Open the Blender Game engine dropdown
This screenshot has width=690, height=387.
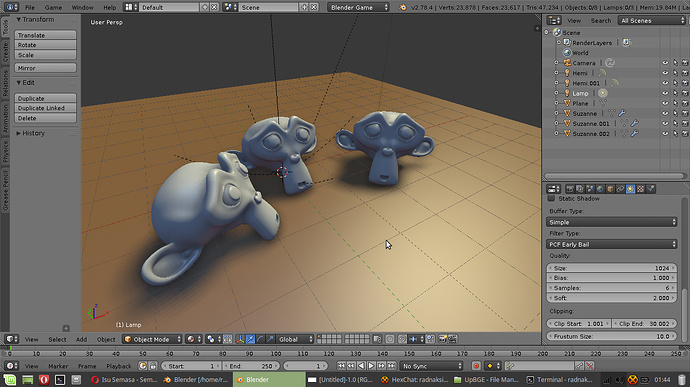358,7
